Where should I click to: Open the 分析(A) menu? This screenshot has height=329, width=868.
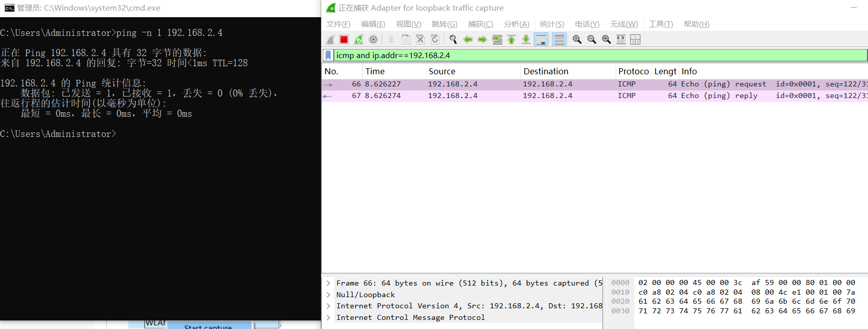click(516, 24)
